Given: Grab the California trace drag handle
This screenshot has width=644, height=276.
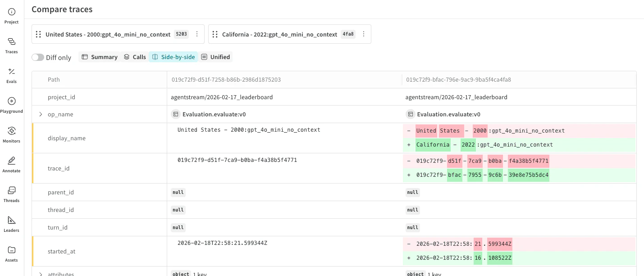Looking at the screenshot, I should 215,34.
